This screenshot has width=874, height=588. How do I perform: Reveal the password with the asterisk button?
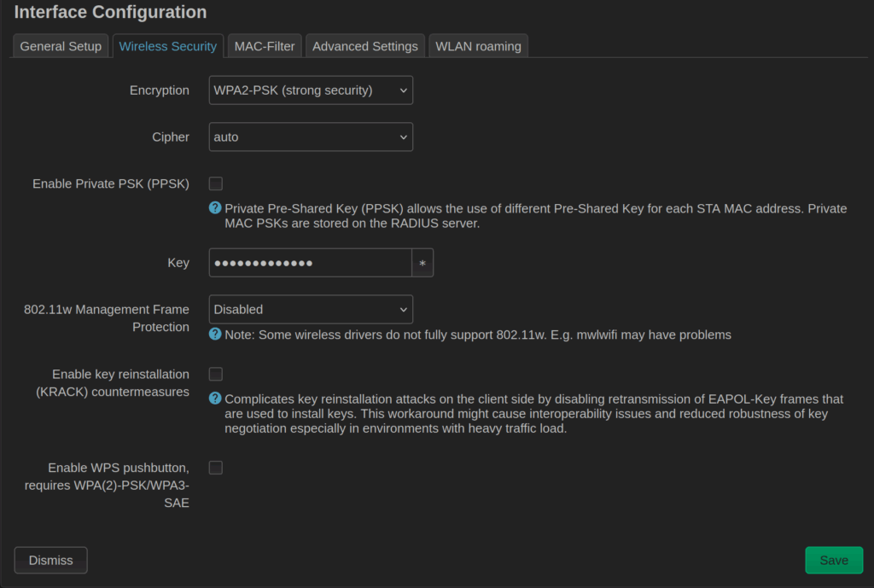(422, 264)
